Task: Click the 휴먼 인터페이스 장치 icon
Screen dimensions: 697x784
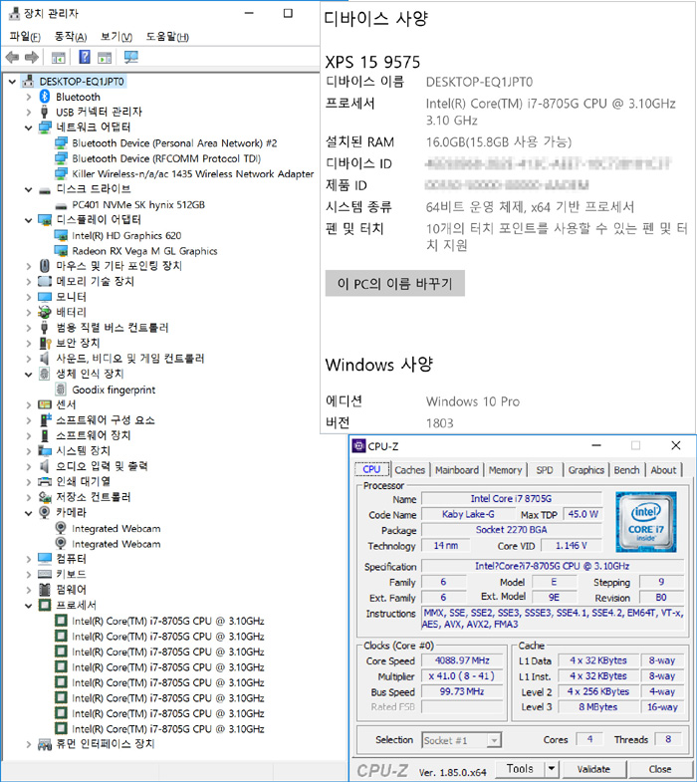Action: click(45, 744)
